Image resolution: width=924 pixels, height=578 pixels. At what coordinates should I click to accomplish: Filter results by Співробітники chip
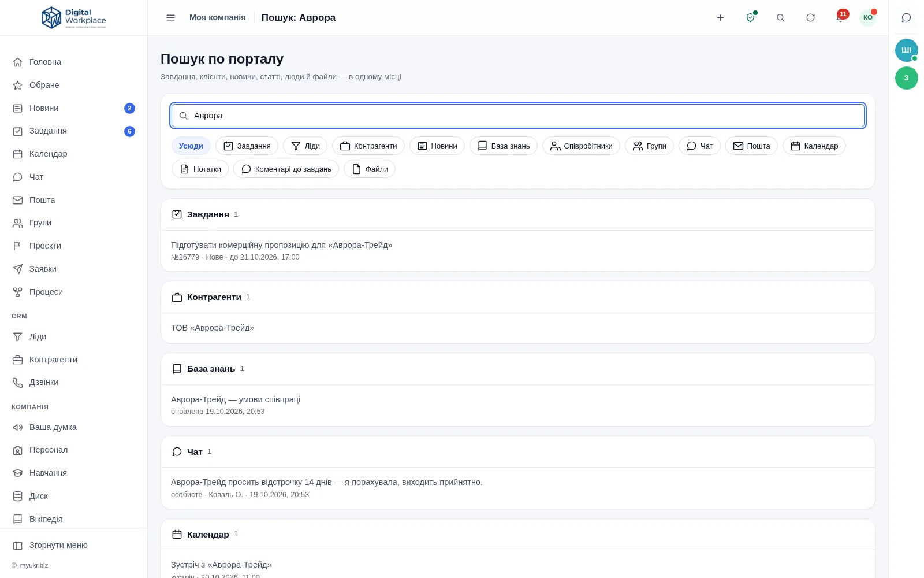coord(581,146)
